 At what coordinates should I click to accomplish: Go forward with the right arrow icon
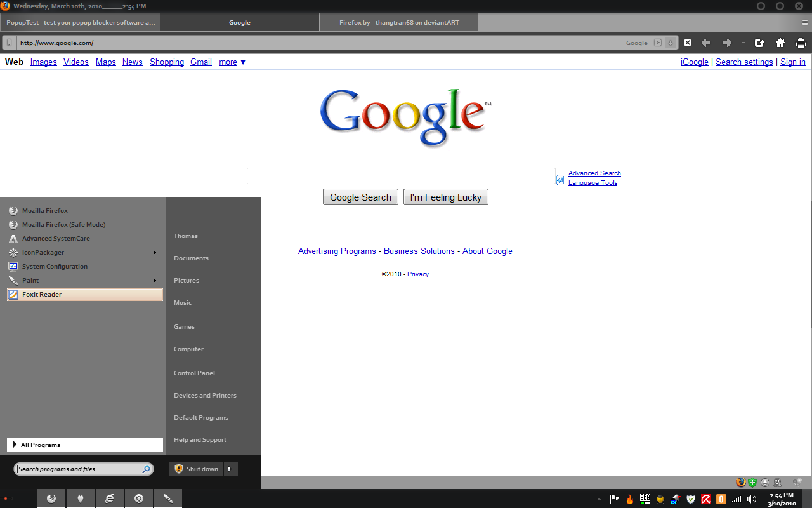pos(727,43)
